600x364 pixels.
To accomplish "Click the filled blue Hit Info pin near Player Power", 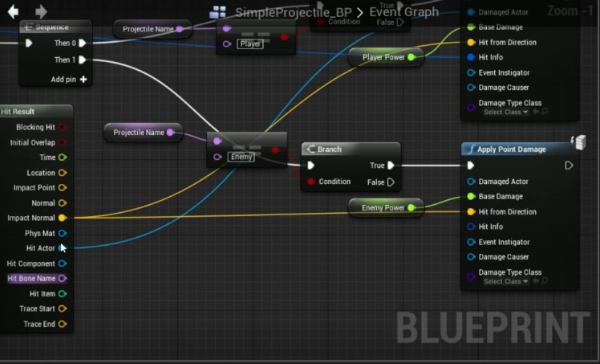I will pyautogui.click(x=471, y=57).
